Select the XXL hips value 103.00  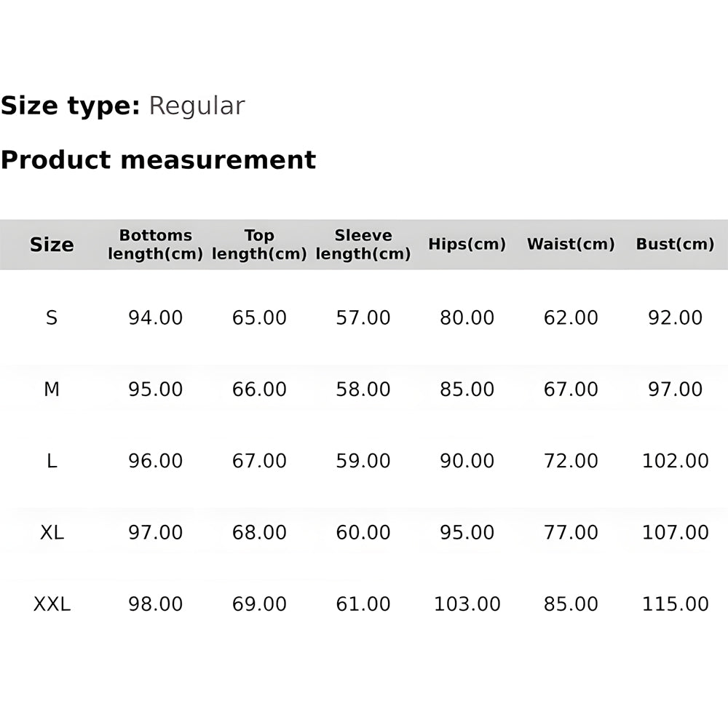[467, 604]
